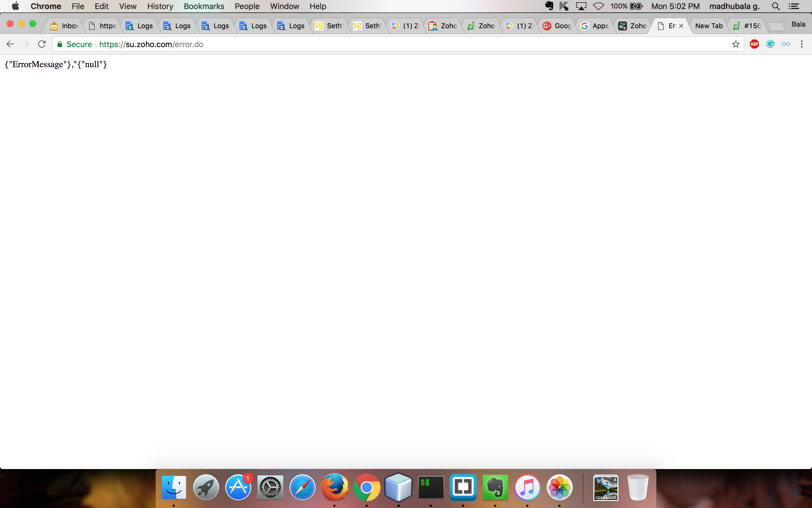Open the Chrome three-dot menu
This screenshot has width=812, height=508.
(x=802, y=44)
